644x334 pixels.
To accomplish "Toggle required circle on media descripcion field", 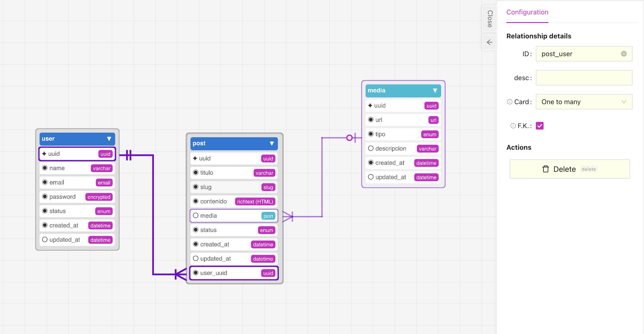I will click(370, 149).
